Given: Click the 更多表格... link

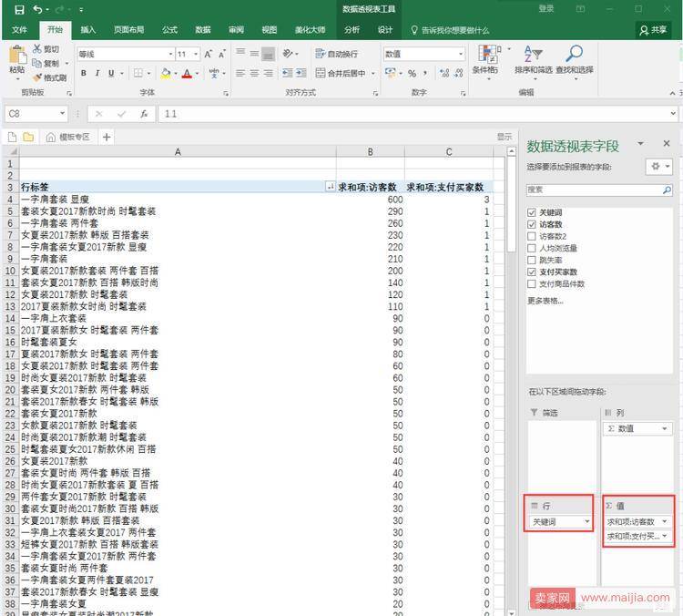Looking at the screenshot, I should (545, 301).
